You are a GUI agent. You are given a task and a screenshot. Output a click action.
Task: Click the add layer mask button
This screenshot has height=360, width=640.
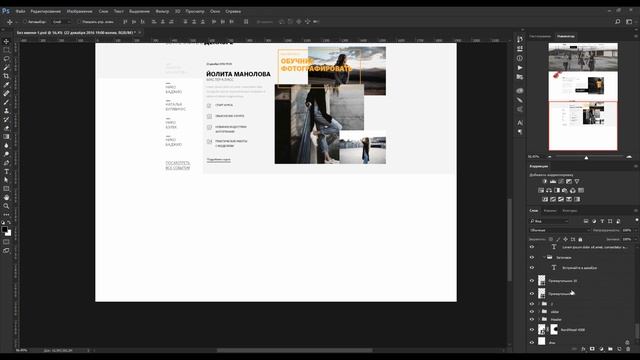click(x=592, y=349)
